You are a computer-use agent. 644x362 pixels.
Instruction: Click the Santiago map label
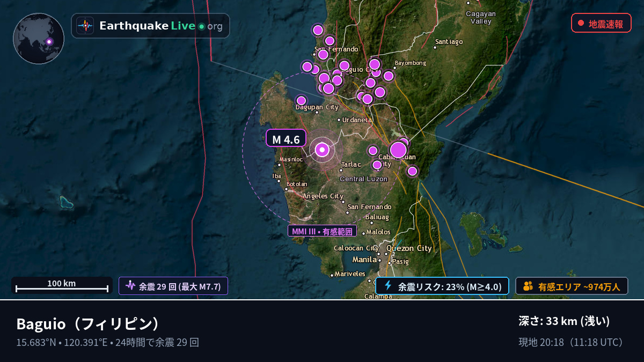[449, 41]
